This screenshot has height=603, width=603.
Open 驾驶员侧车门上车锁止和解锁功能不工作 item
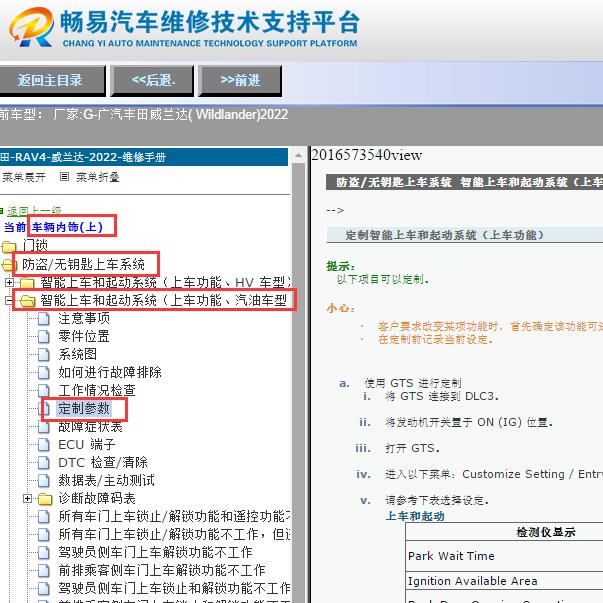pyautogui.click(x=174, y=588)
